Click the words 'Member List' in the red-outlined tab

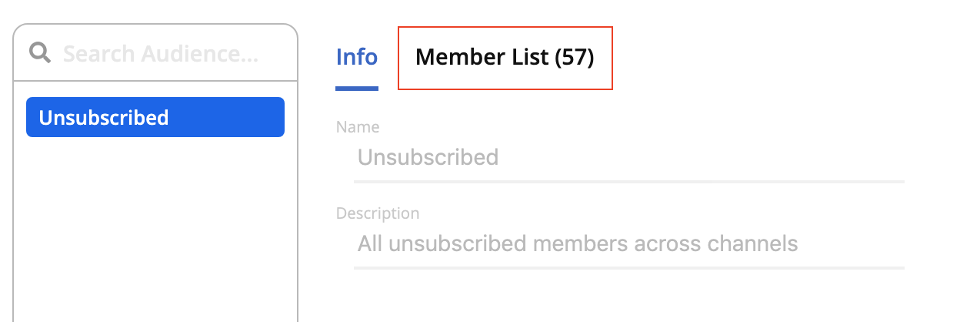point(482,57)
